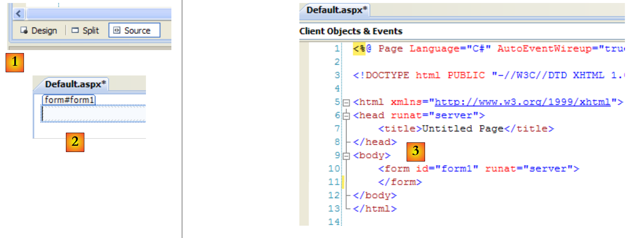Click the scroll left arrow button
The image size is (644, 238).
(19, 14)
